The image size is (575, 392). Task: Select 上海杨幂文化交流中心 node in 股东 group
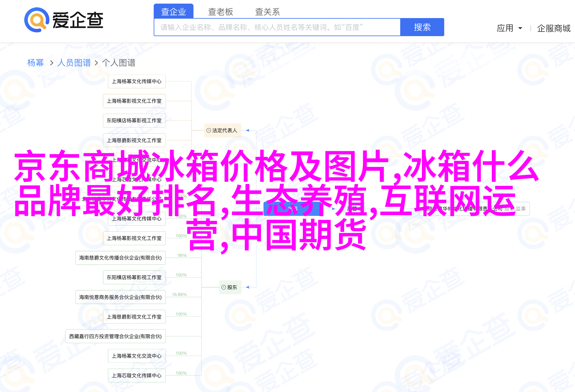(x=137, y=356)
